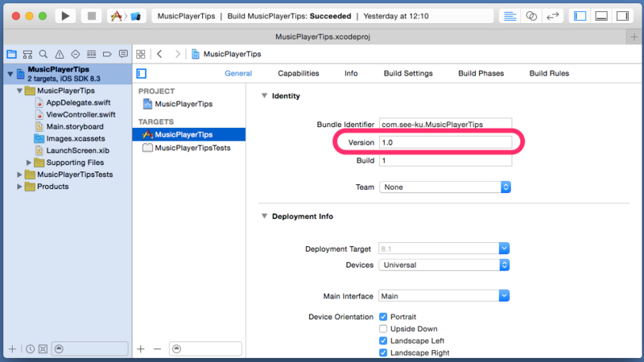Show only recent files filter
The width and height of the screenshot is (644, 362).
[x=30, y=349]
